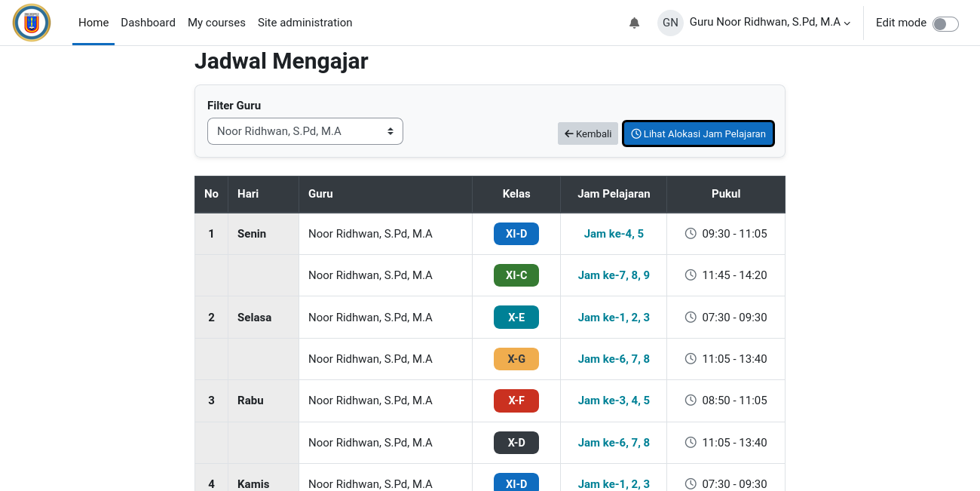Click 'Jam ke-1, 2, 3' in Selasa row
The height and width of the screenshot is (491, 980).
tap(614, 318)
